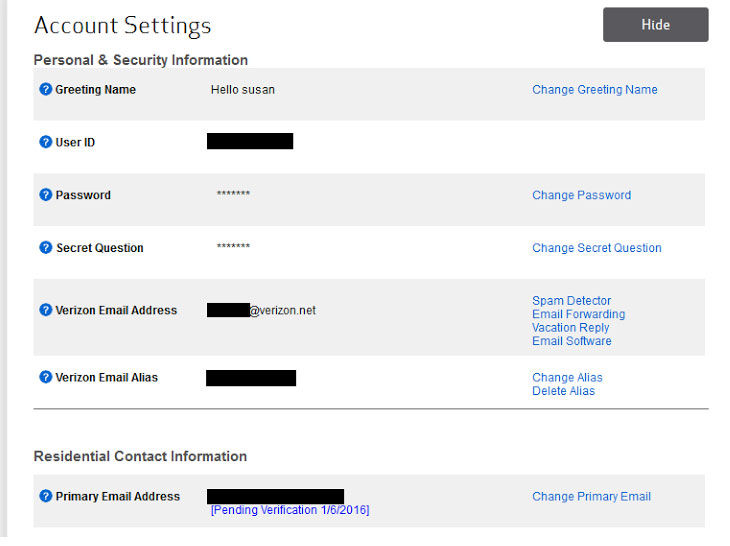The image size is (730, 546).
Task: Select the Change Alias link
Action: pos(567,378)
